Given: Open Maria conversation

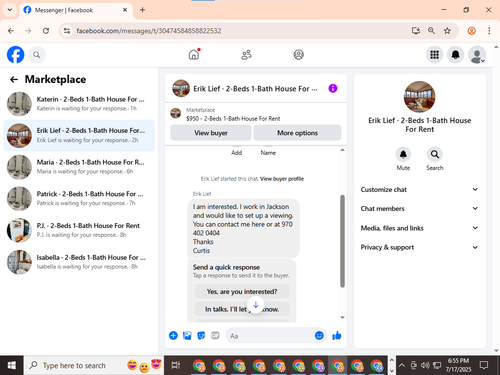Looking at the screenshot, I should tap(79, 167).
